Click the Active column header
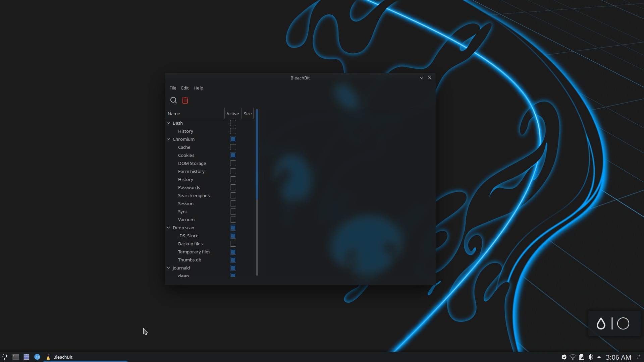The height and width of the screenshot is (362, 644). [233, 114]
